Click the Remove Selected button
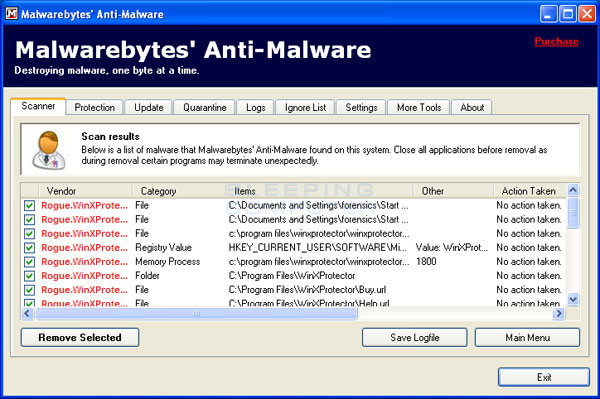The width and height of the screenshot is (600, 399). (80, 337)
